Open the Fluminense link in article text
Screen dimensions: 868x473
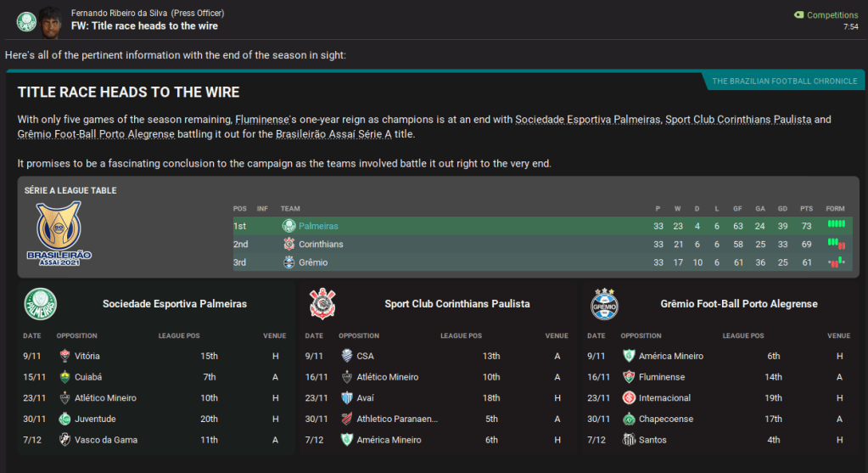(x=263, y=120)
